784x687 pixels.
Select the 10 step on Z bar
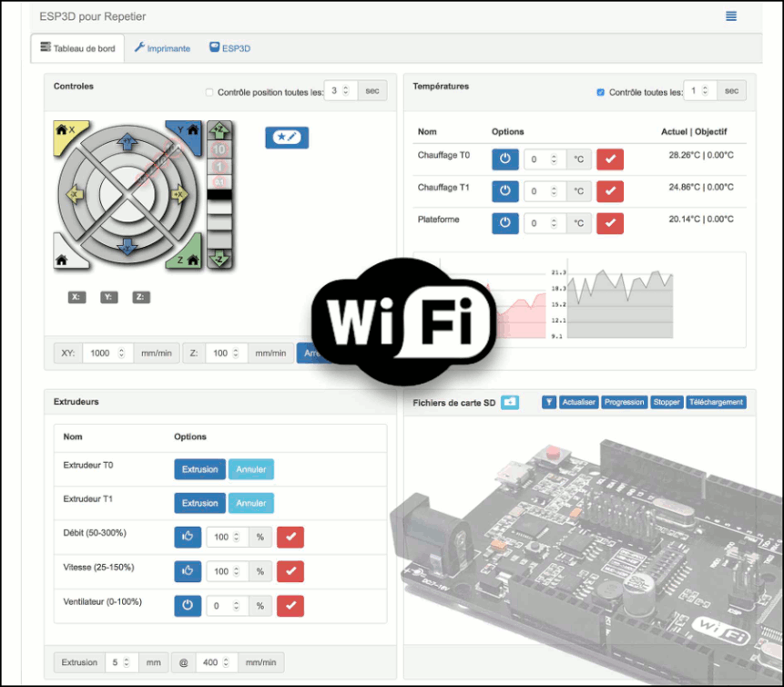tap(219, 149)
